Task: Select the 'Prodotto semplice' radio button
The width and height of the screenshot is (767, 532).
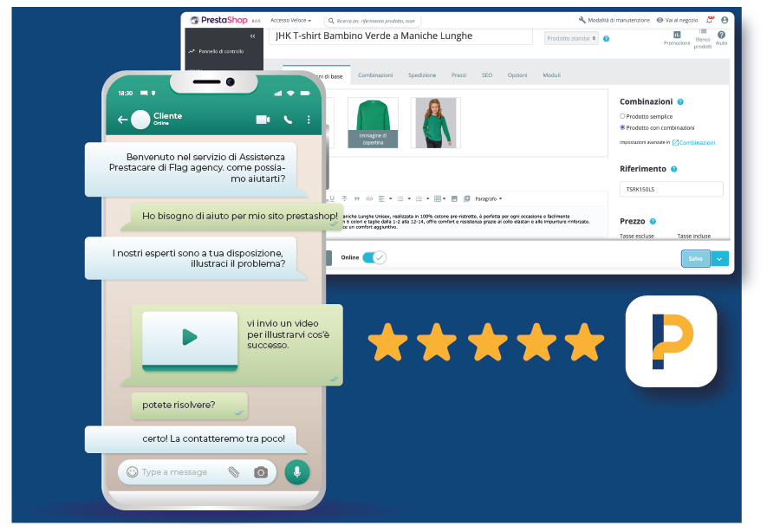Action: point(622,116)
